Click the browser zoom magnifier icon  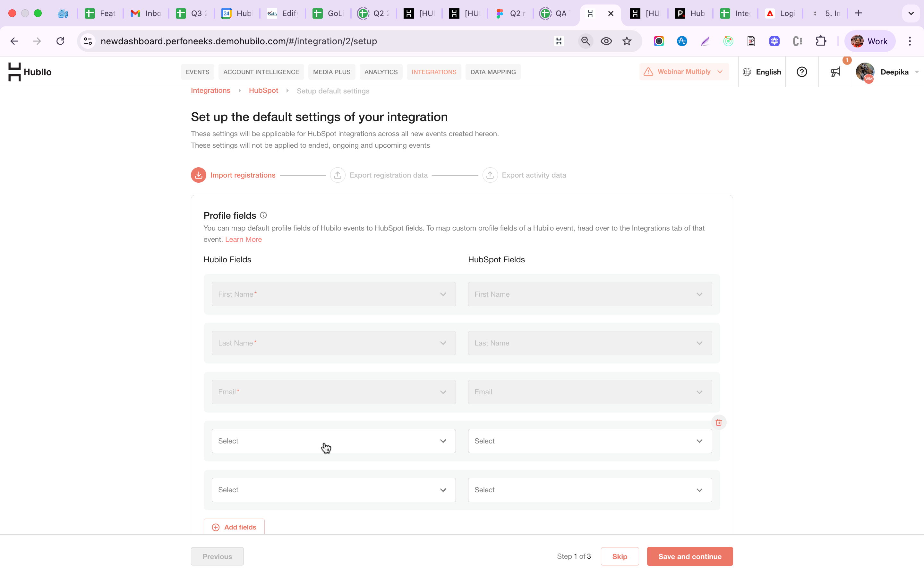pyautogui.click(x=585, y=41)
